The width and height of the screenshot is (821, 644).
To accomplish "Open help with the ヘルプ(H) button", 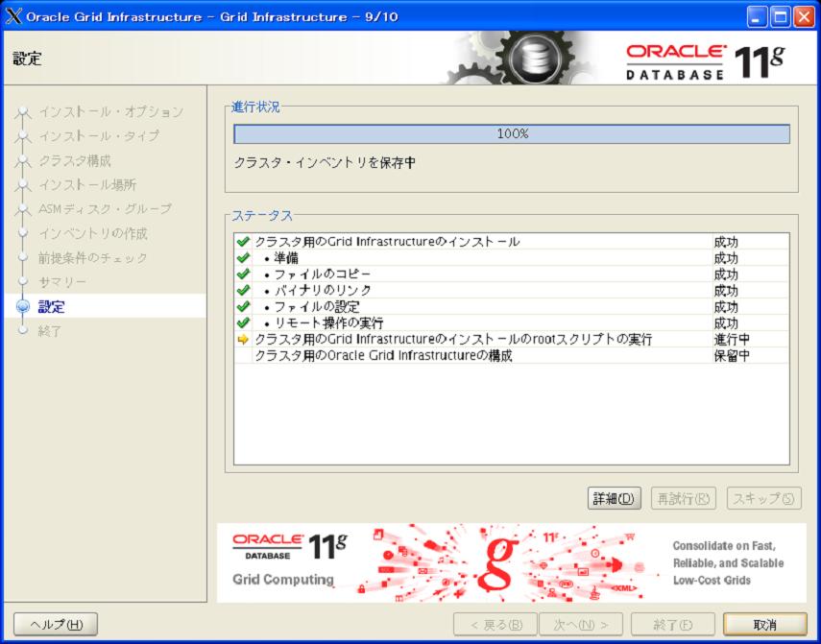I will point(56,624).
